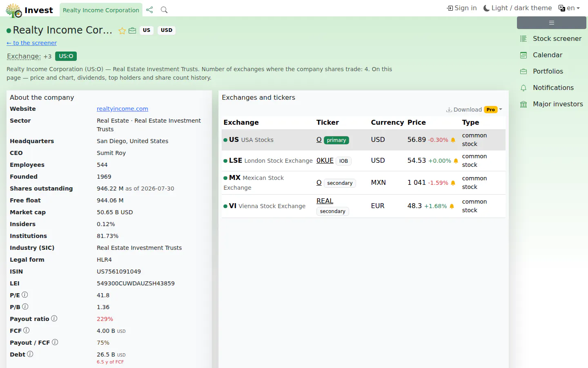Collapse the sidebar hamburger menu
The image size is (588, 368).
tap(552, 23)
